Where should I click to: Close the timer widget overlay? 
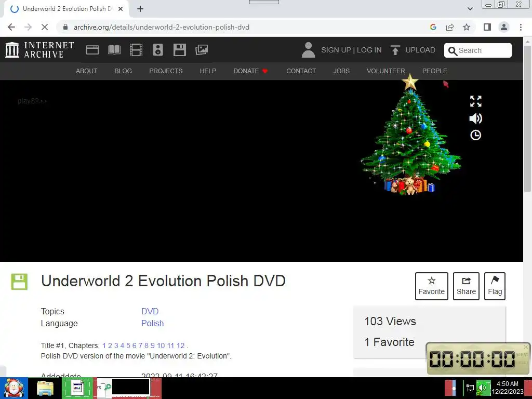click(x=526, y=347)
